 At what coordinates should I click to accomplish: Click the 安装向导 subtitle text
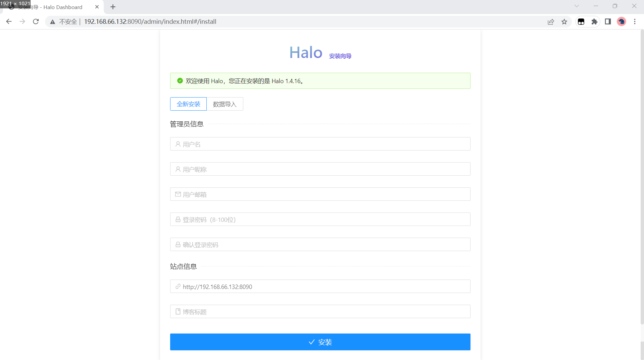(x=340, y=56)
